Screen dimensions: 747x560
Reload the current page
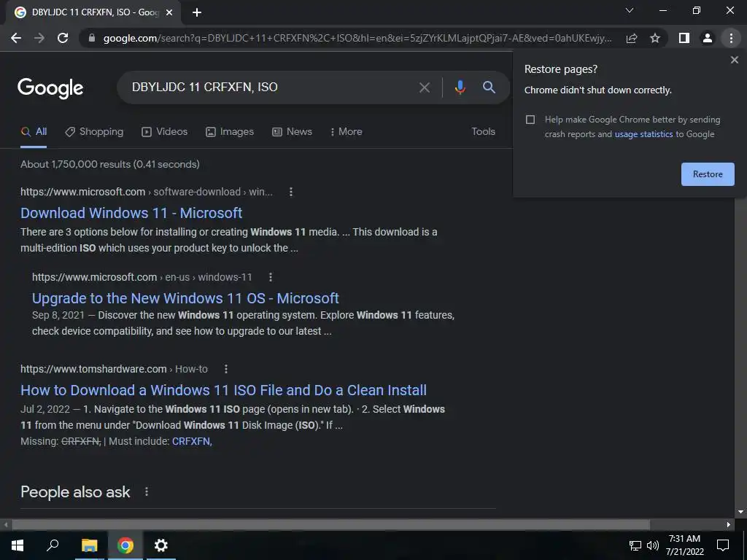coord(63,38)
